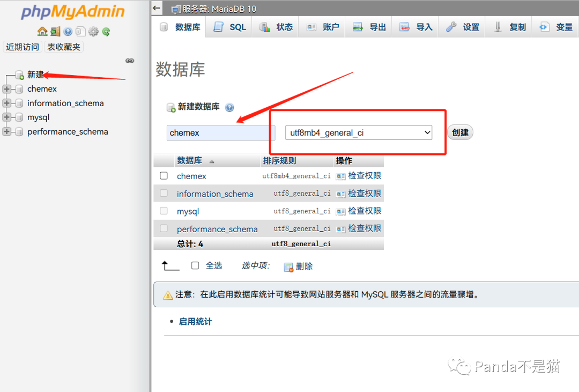This screenshot has width=579, height=392.
Task: Sort by 数据库 column header
Action: click(189, 161)
